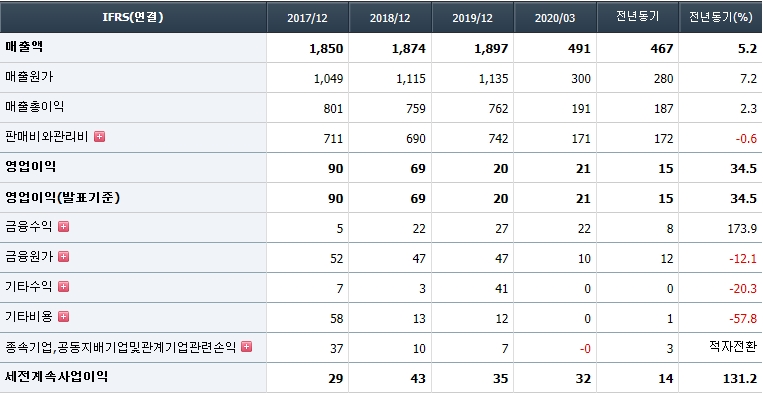The width and height of the screenshot is (763, 393).
Task: Select the 금융수익 row label
Action: pos(28,227)
